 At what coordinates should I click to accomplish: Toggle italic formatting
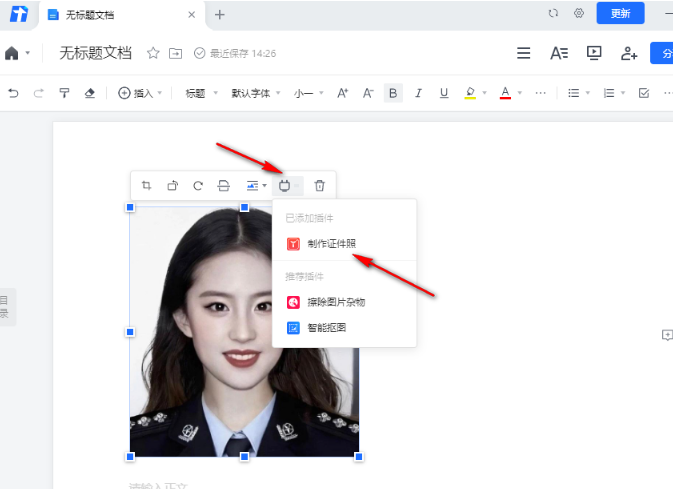click(418, 93)
